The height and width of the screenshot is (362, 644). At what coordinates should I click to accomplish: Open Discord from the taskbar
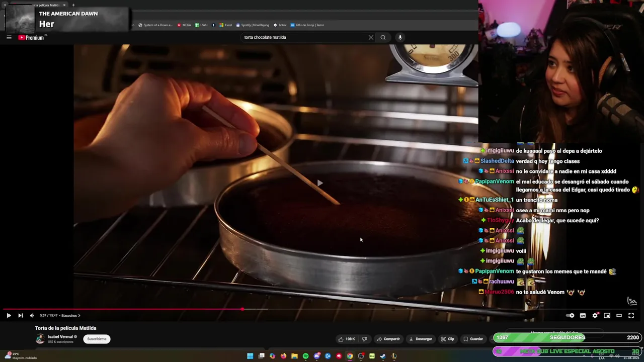316,356
